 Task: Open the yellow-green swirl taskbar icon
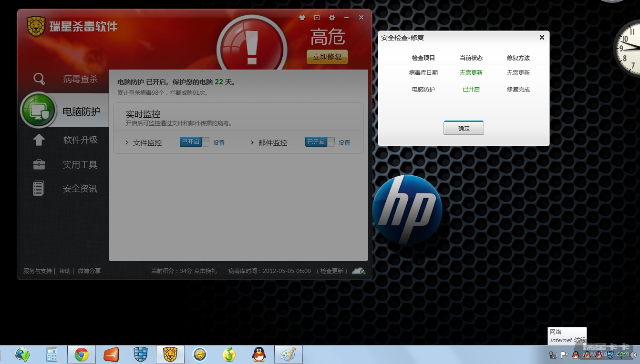coord(229,354)
